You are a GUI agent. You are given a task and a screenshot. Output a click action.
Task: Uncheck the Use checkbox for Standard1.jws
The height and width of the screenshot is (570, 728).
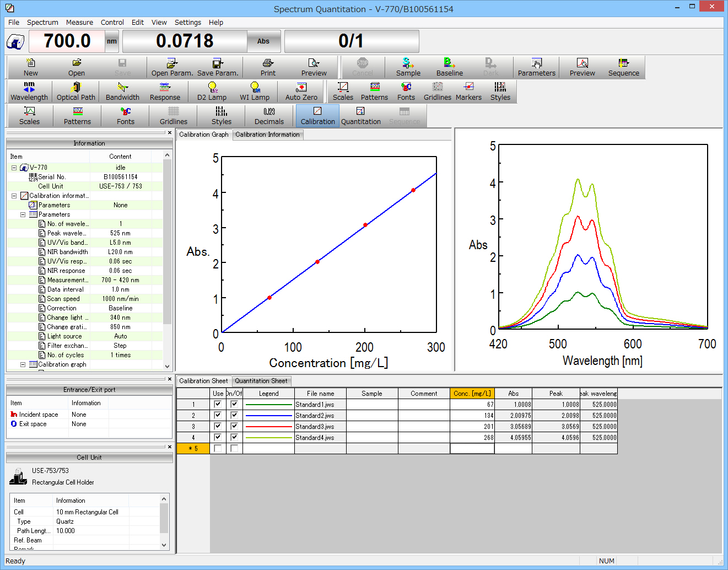(218, 404)
